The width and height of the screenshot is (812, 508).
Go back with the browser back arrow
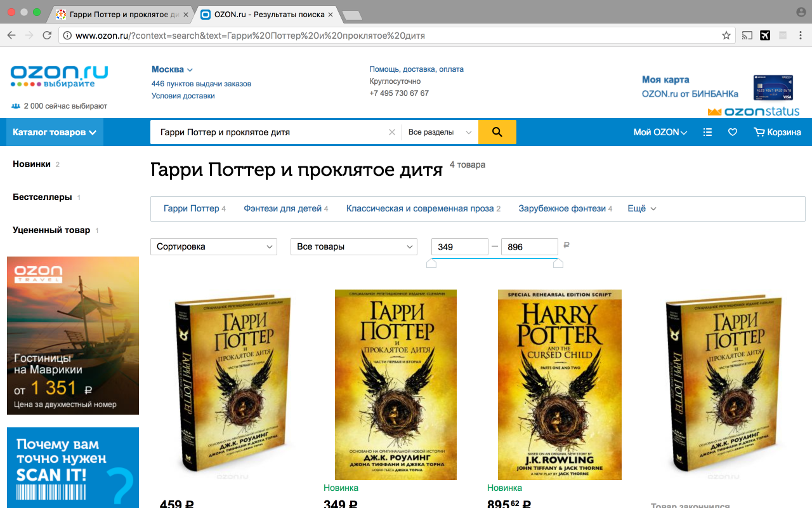click(x=11, y=36)
